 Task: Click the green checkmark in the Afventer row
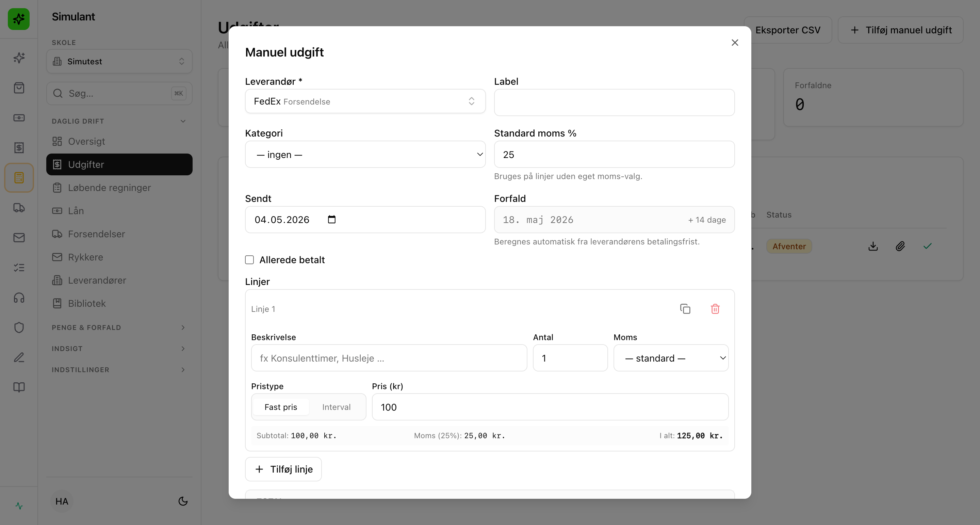928,246
